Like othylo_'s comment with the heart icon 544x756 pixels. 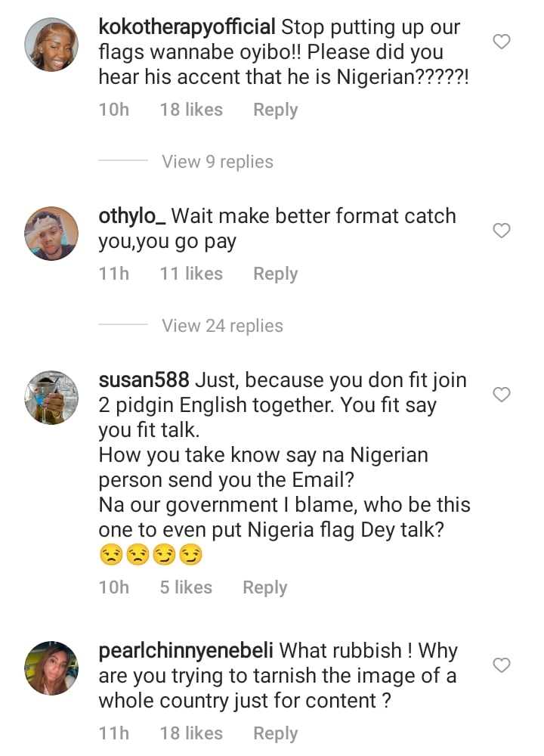pyautogui.click(x=502, y=231)
